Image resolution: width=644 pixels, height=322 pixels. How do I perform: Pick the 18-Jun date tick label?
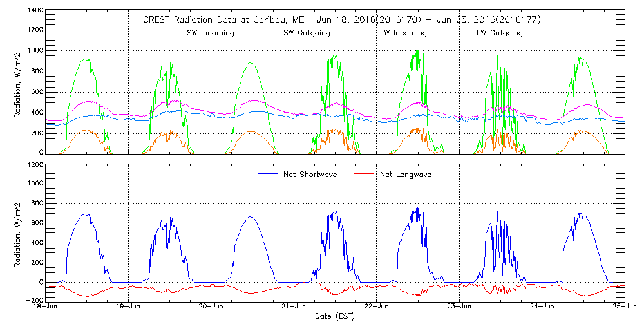(46, 307)
